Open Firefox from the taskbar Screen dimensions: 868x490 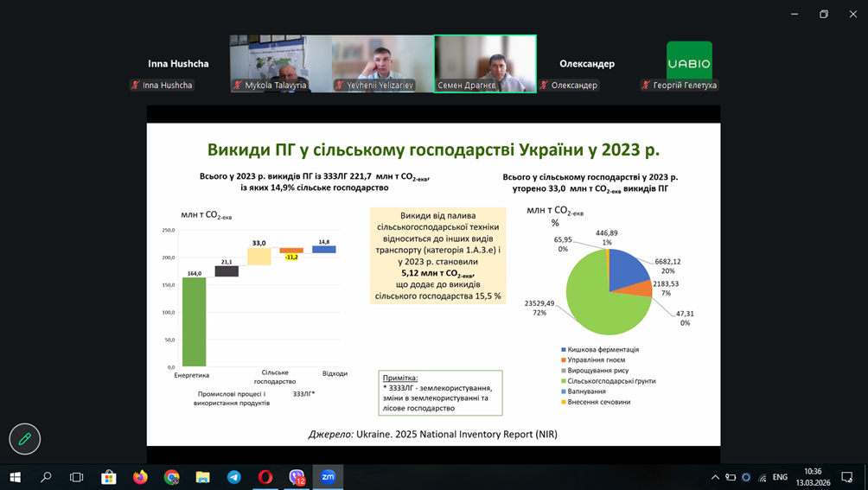click(x=140, y=477)
